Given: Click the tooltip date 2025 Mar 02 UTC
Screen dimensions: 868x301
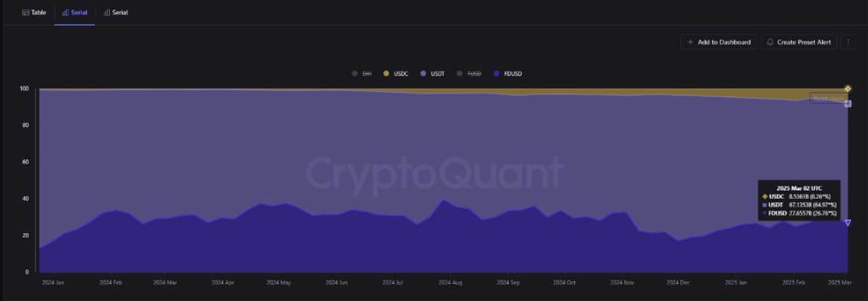Looking at the screenshot, I should point(799,188).
